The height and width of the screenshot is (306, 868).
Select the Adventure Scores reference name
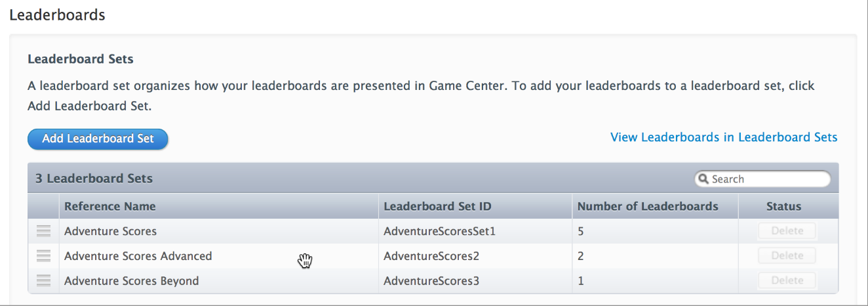click(x=110, y=231)
